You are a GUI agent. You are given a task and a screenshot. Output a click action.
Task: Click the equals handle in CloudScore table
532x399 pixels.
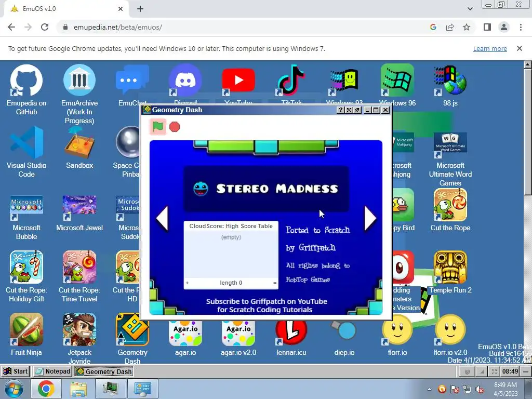pyautogui.click(x=275, y=283)
